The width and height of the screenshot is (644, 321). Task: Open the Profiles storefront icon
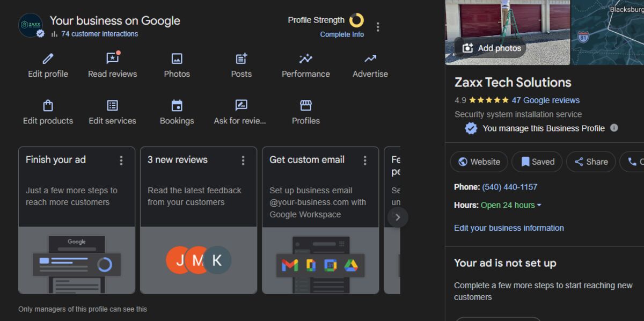[x=305, y=106]
